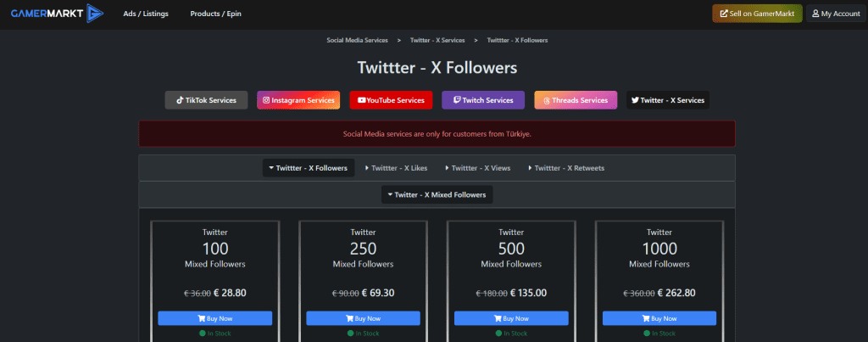This screenshot has width=868, height=342.
Task: Click In Stock under the 500 followers card
Action: [x=511, y=334]
